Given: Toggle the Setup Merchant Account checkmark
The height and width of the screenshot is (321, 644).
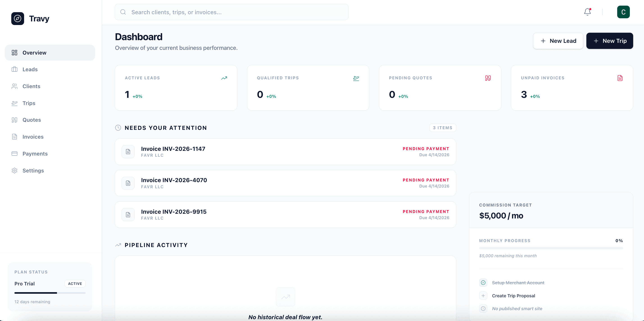Looking at the screenshot, I should point(483,283).
